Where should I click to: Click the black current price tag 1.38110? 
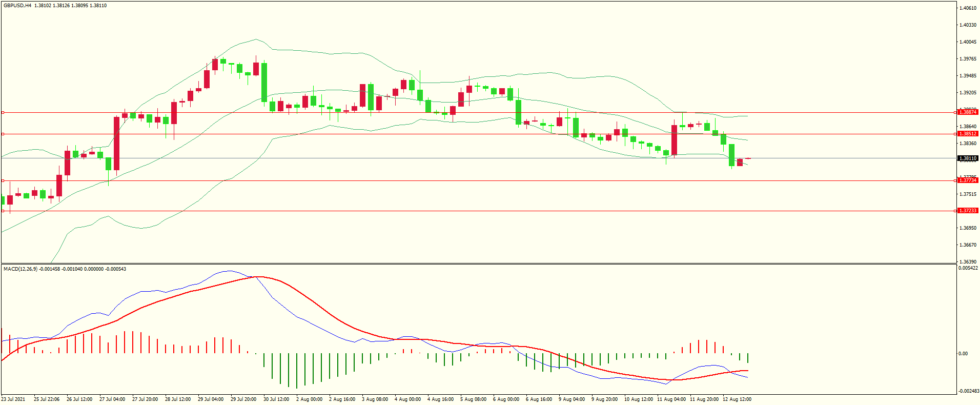(x=968, y=158)
